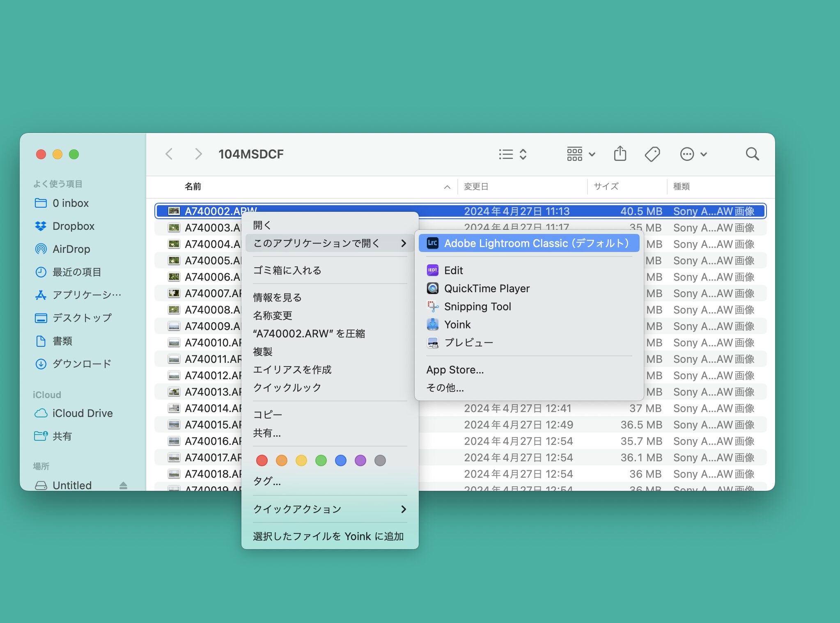Select file A740014.ARW row
The image size is (840, 623).
[460, 408]
